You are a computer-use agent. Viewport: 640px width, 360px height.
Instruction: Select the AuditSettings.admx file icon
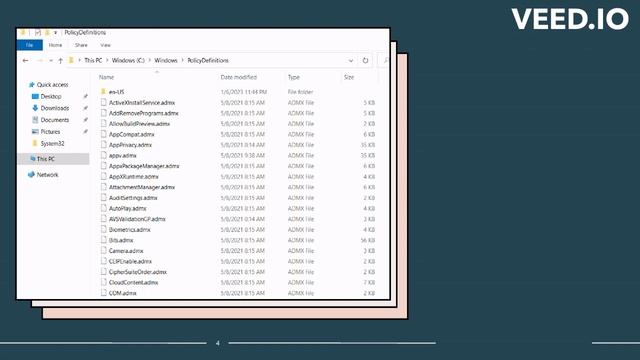coord(104,198)
